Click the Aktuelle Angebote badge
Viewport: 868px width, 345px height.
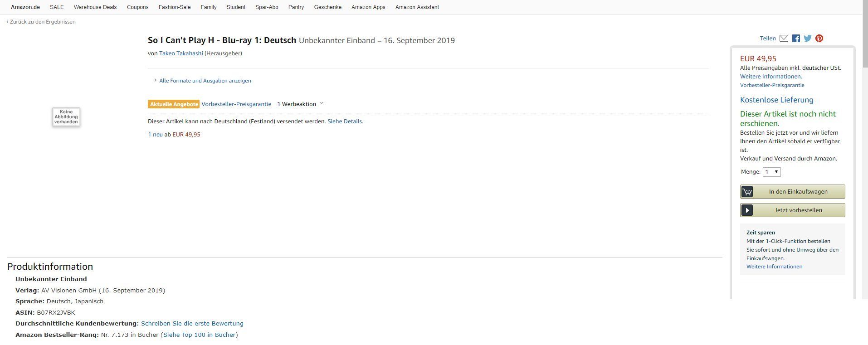click(174, 104)
